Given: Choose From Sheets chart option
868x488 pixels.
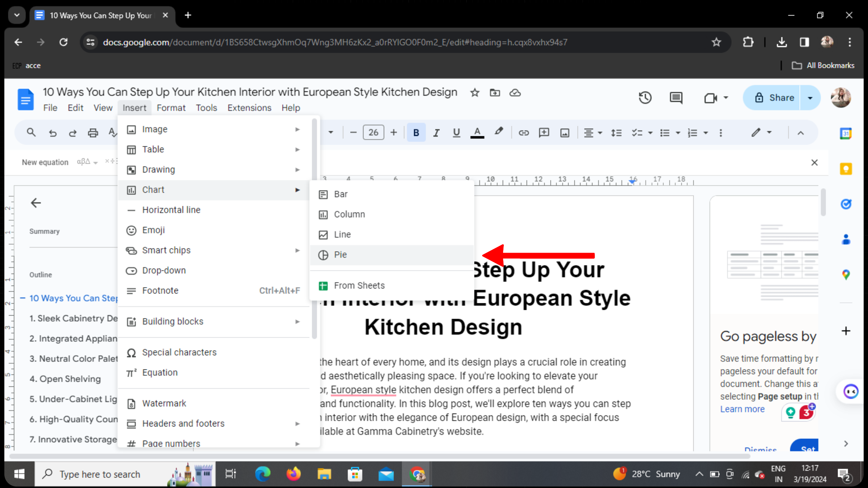Looking at the screenshot, I should [359, 286].
